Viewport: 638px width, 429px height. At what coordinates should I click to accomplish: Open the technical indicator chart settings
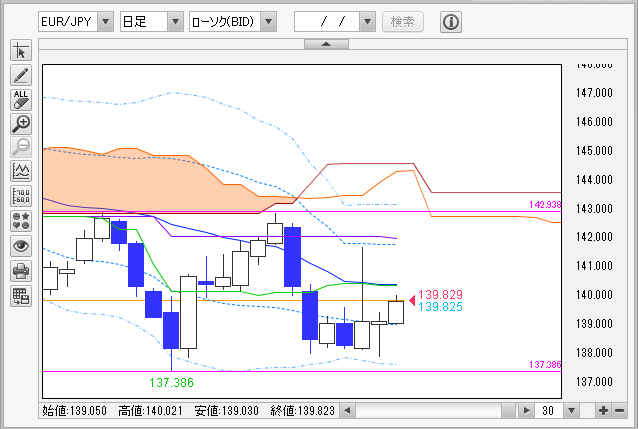tap(21, 171)
